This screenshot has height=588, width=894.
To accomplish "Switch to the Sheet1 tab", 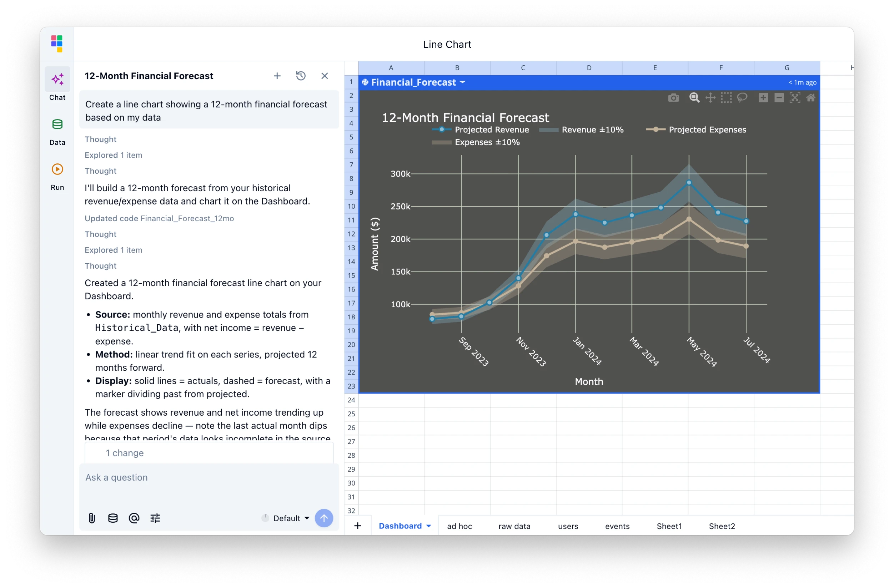I will click(669, 526).
